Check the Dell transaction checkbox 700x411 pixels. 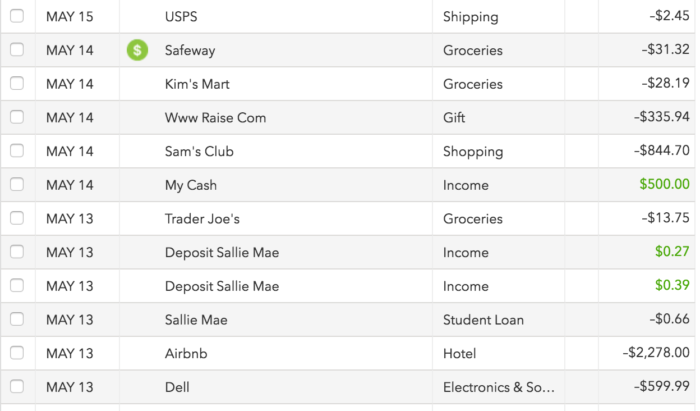tap(17, 386)
